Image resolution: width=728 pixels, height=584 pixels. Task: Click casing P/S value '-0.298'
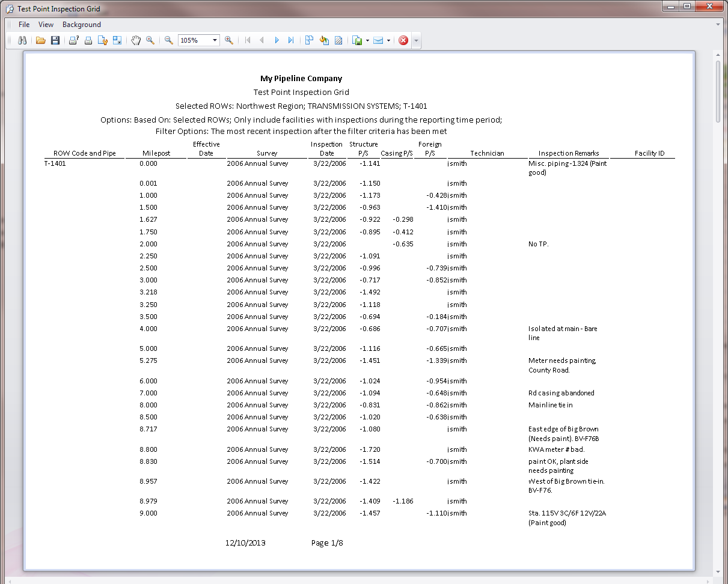[403, 219]
